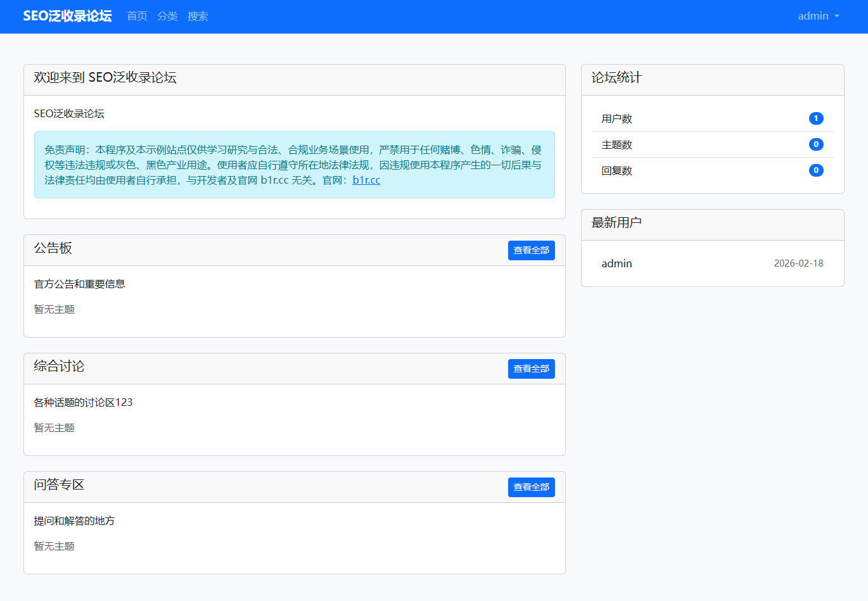This screenshot has height=601, width=868.
Task: Click the 用户数 statistics row label
Action: click(616, 118)
